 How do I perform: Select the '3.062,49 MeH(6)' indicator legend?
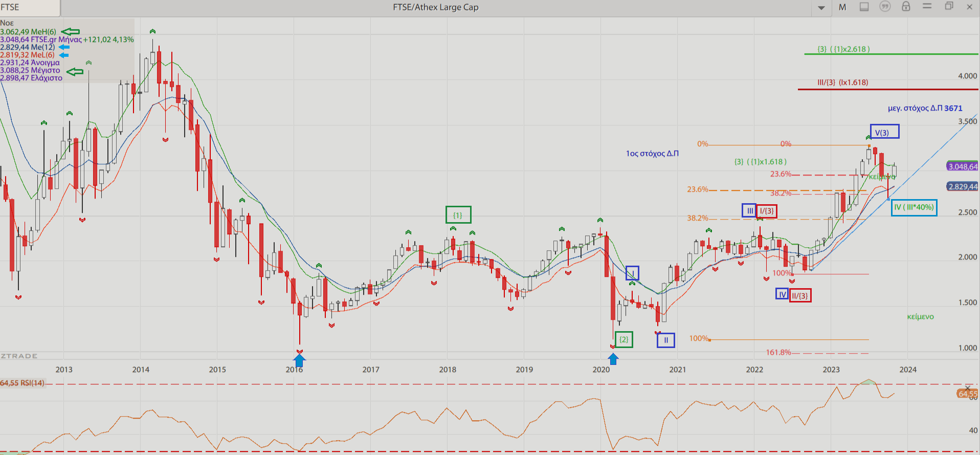tap(28, 32)
